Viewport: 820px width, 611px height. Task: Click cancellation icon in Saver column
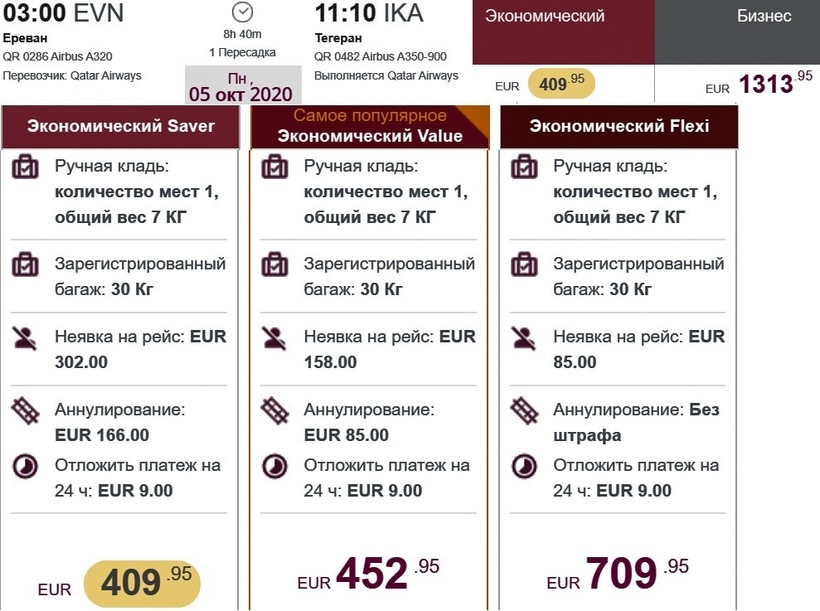pos(25,410)
